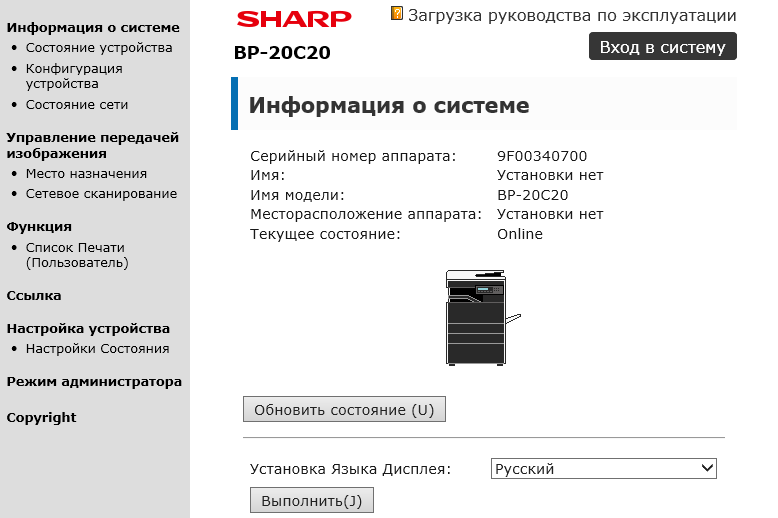Open the Copyright sidebar item
Screen dimensions: 778x518
pos(42,418)
